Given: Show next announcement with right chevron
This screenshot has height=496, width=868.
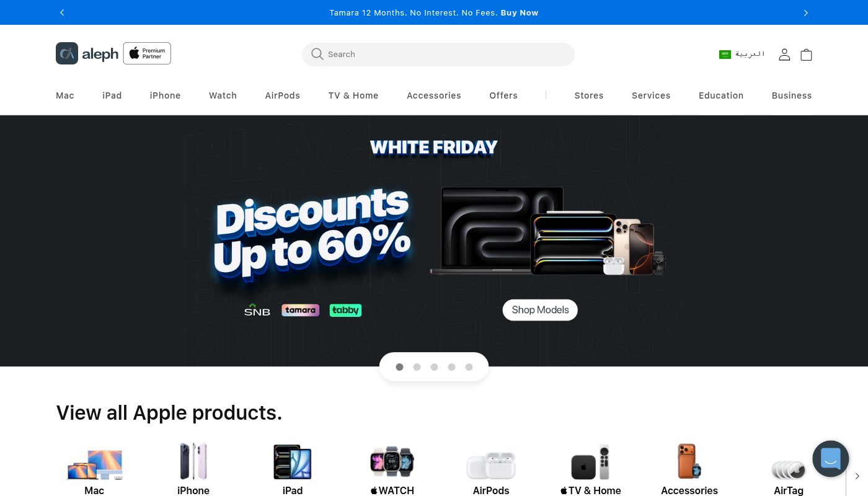Looking at the screenshot, I should (806, 12).
